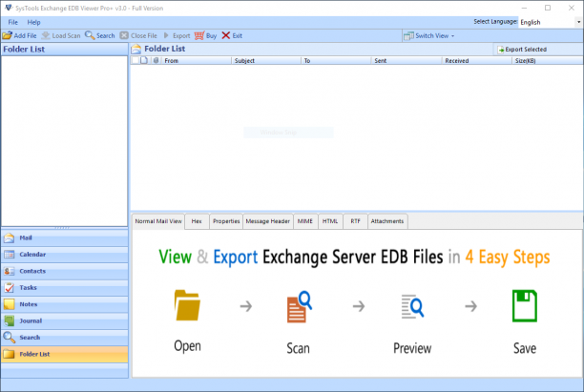Maximize the application window
This screenshot has width=584, height=392.
[548, 8]
